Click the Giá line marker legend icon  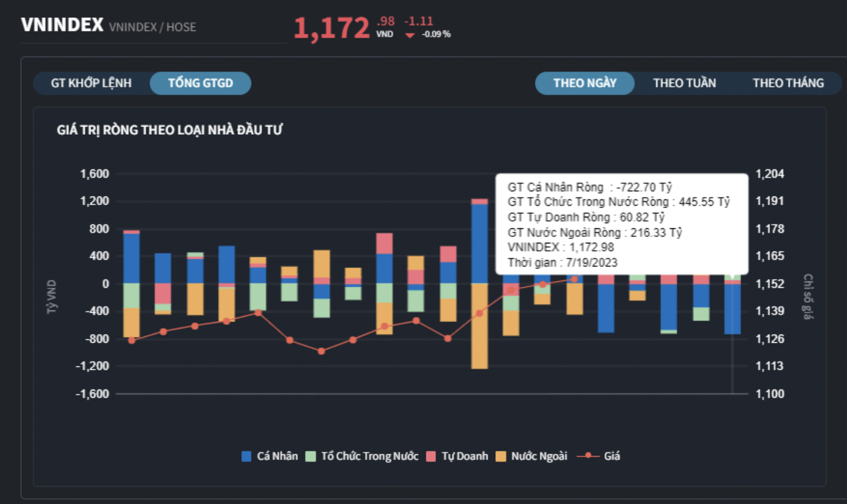click(588, 456)
